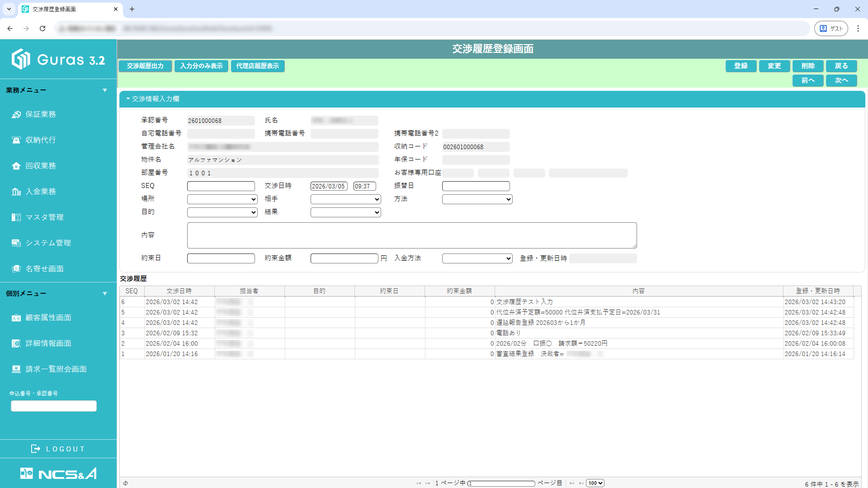The width and height of the screenshot is (868, 488).
Task: Collapse the 交渉情報入力欄 section
Action: click(128, 99)
